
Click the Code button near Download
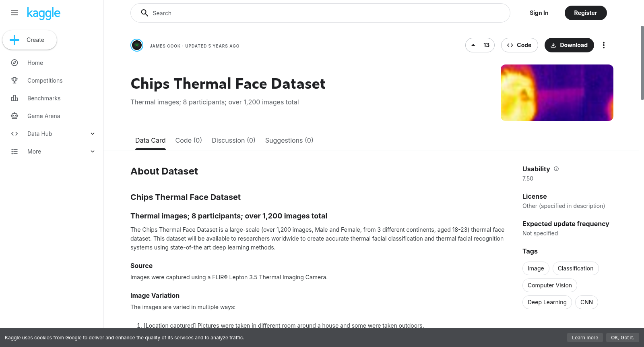pyautogui.click(x=519, y=45)
